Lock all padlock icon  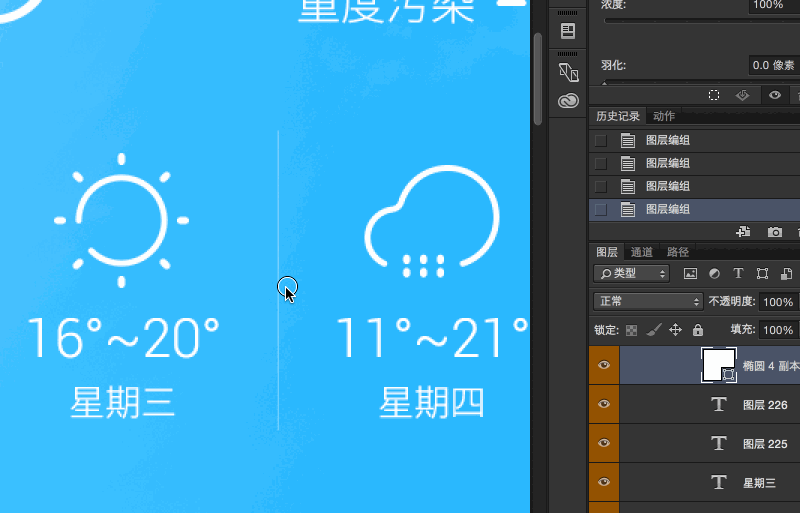pyautogui.click(x=698, y=330)
